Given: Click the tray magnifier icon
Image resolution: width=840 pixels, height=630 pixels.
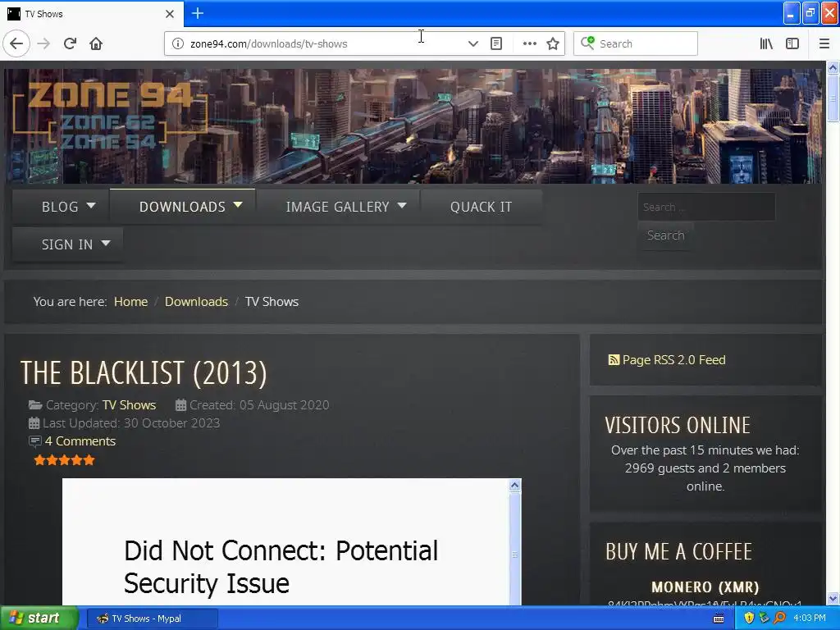Looking at the screenshot, I should (x=779, y=618).
